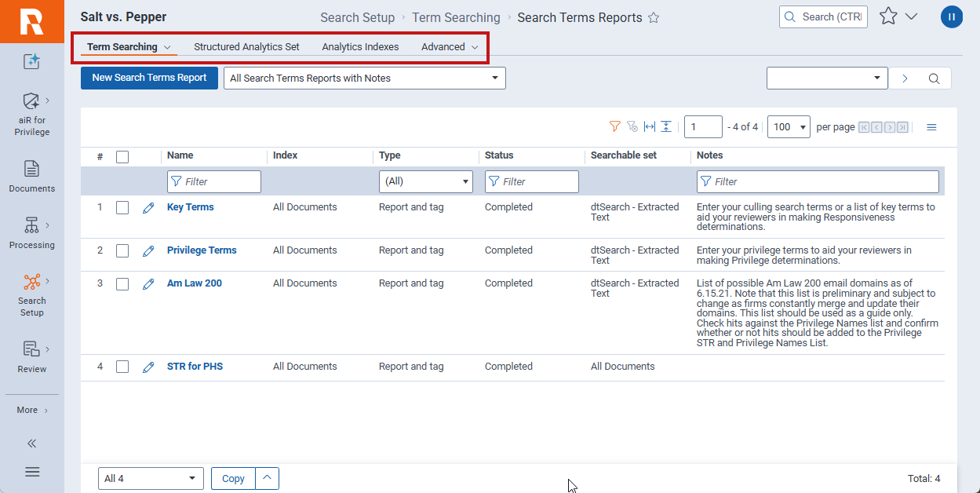Viewport: 980px width, 493px height.
Task: Open the Advanced tab menu
Action: 450,47
